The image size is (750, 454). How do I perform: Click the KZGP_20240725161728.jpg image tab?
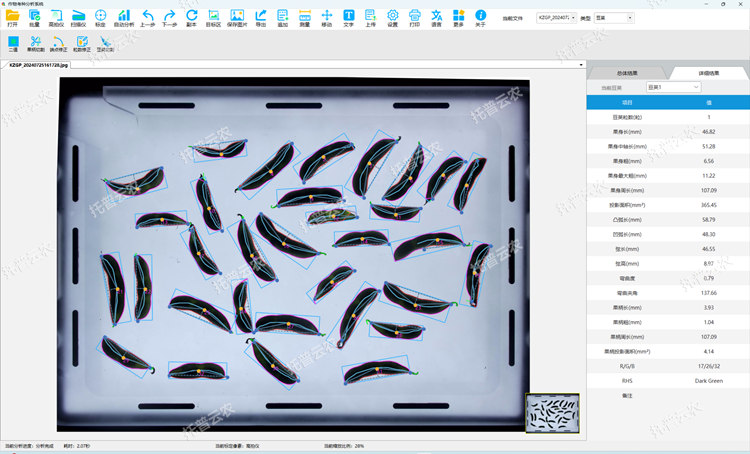click(38, 64)
